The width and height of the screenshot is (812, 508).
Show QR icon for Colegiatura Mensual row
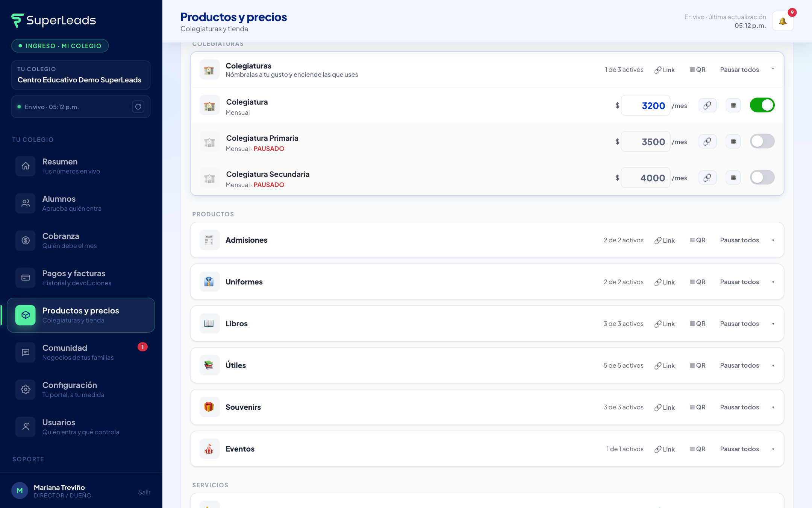[733, 105]
